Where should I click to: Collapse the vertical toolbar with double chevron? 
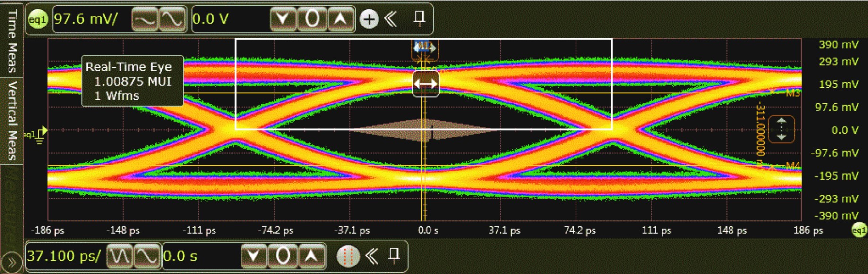point(391,19)
